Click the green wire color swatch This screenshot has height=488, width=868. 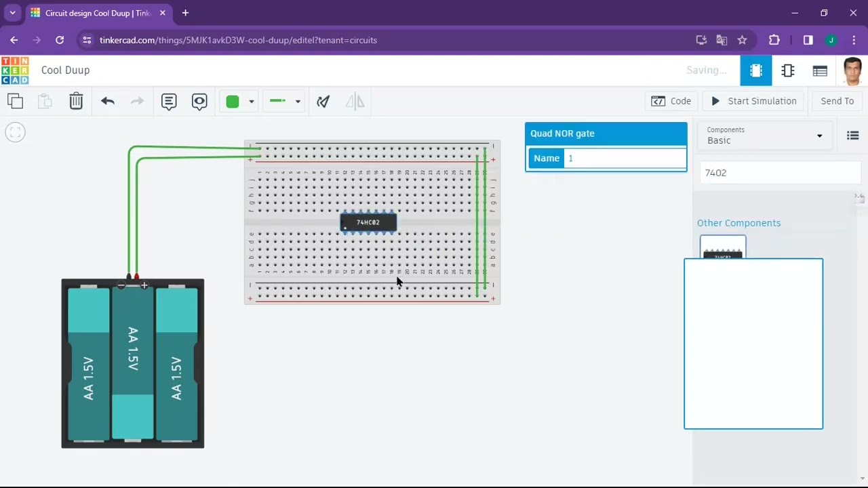[x=233, y=101]
